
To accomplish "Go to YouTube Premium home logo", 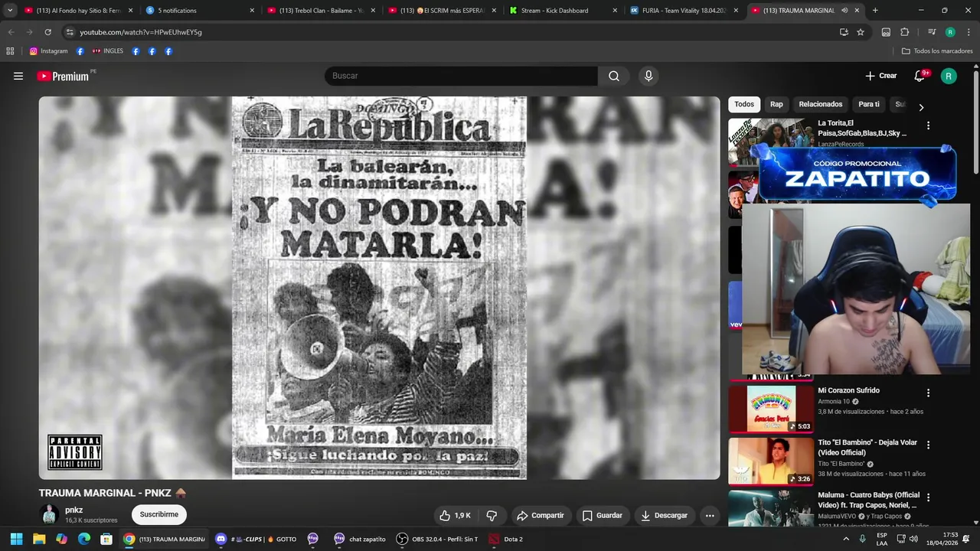I will click(x=63, y=76).
